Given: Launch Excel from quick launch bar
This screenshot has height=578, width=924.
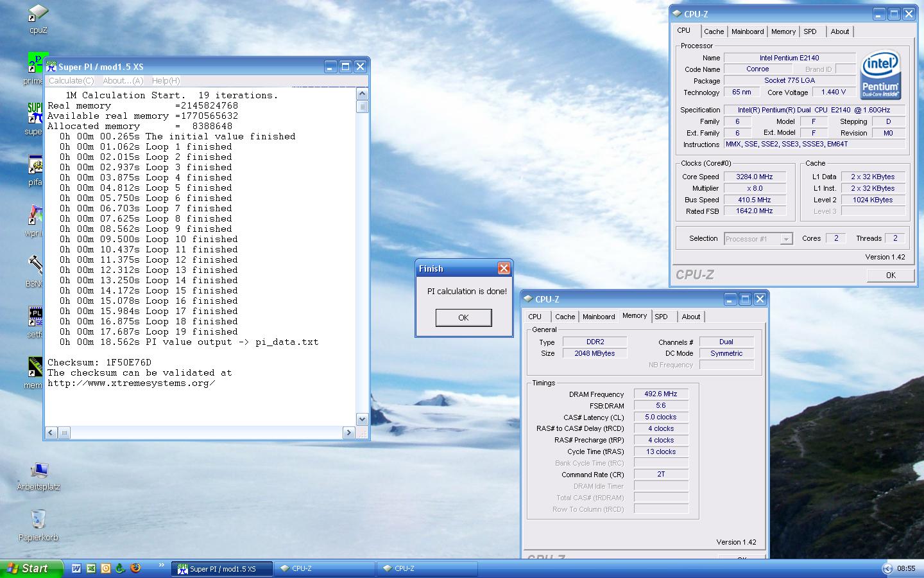Looking at the screenshot, I should [91, 568].
